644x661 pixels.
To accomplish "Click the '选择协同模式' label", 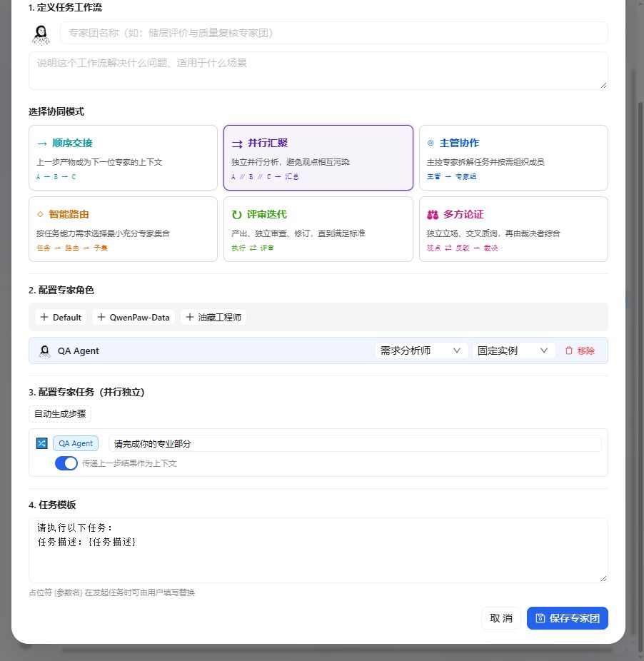I will click(56, 111).
